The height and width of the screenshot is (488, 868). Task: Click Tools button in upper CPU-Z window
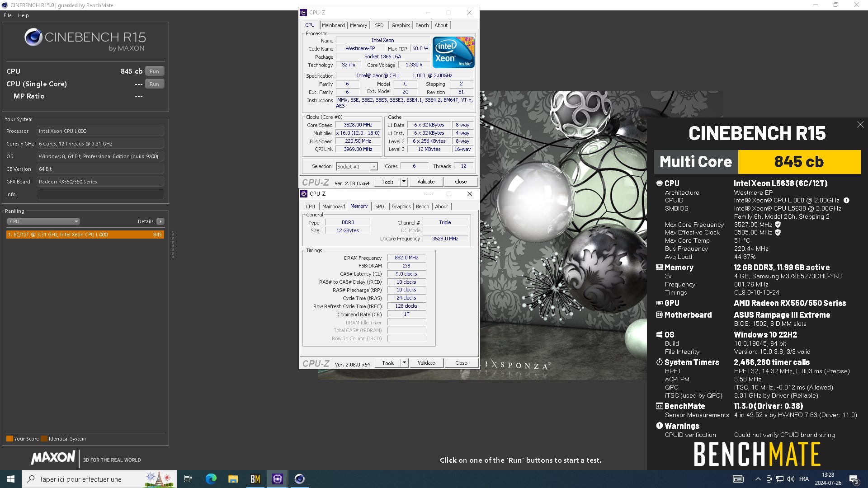(387, 182)
